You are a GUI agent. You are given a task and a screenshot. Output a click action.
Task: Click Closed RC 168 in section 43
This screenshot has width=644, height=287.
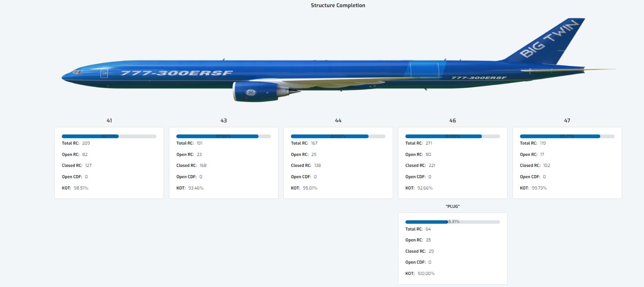coord(192,165)
